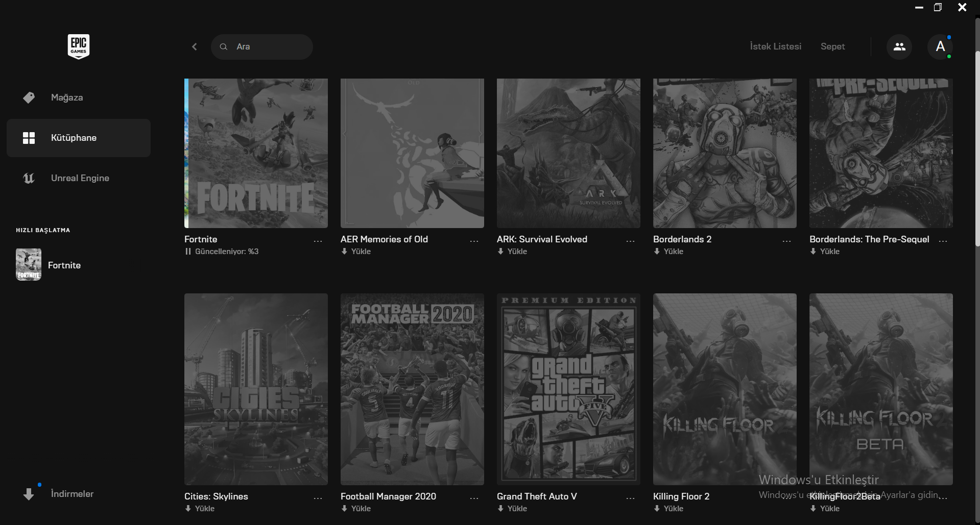The height and width of the screenshot is (525, 980).
Task: Click Yükle under Grand Theft Auto V
Action: pyautogui.click(x=512, y=509)
